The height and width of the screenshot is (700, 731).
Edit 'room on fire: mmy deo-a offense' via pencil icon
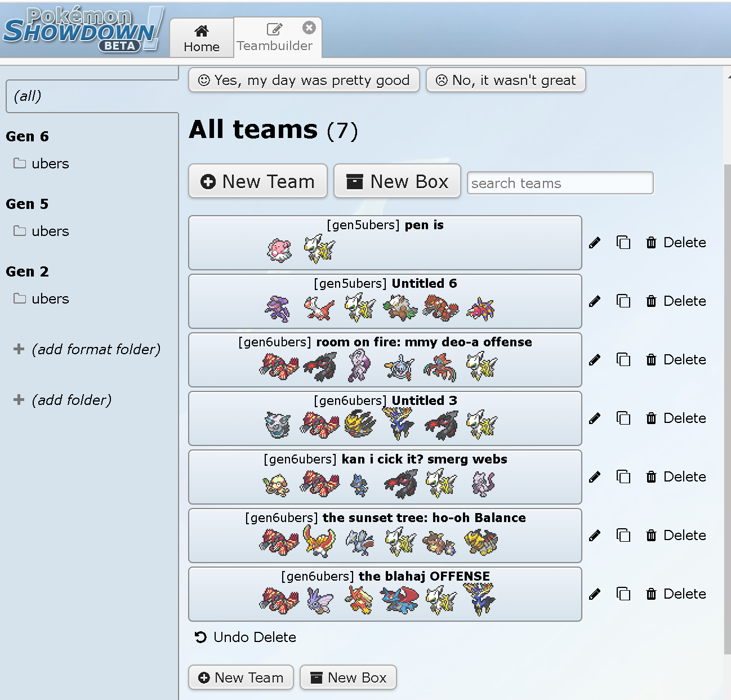pyautogui.click(x=595, y=360)
